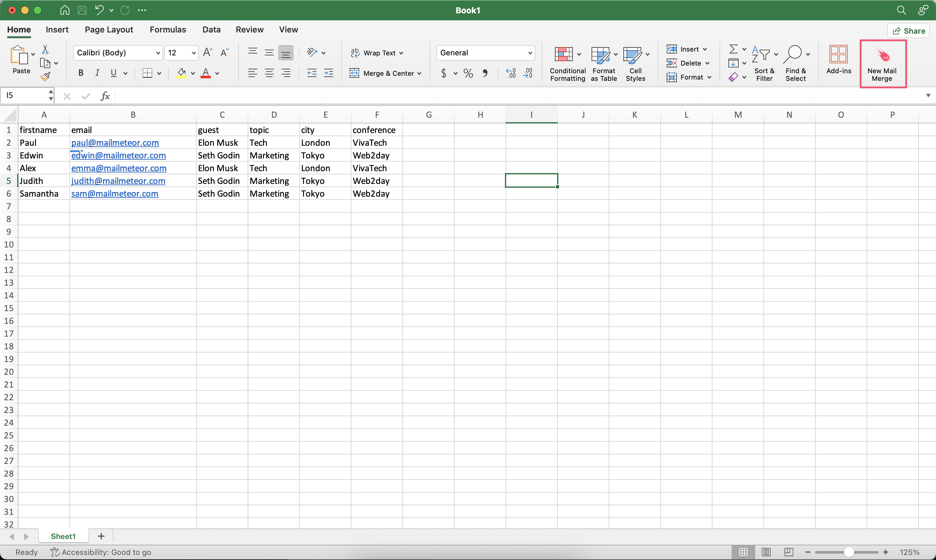
Task: Click Increase Decimal icon
Action: click(511, 73)
